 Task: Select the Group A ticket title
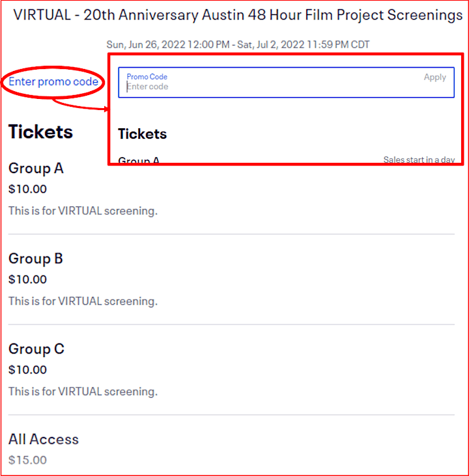(x=36, y=168)
